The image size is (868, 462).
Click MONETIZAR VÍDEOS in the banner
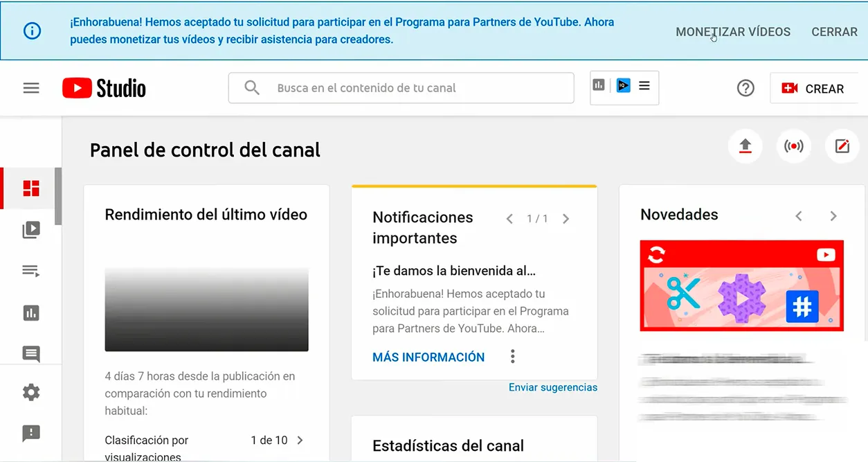[x=733, y=32]
